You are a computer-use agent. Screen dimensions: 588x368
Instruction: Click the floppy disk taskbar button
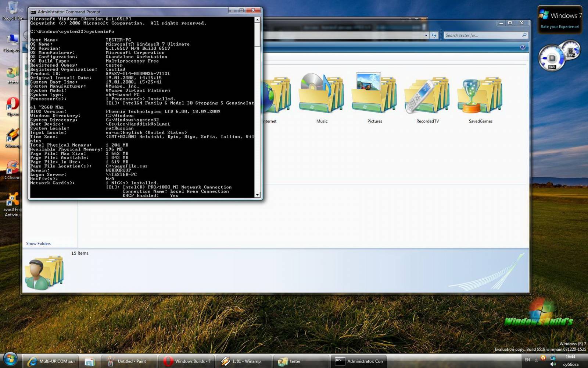pyautogui.click(x=89, y=361)
